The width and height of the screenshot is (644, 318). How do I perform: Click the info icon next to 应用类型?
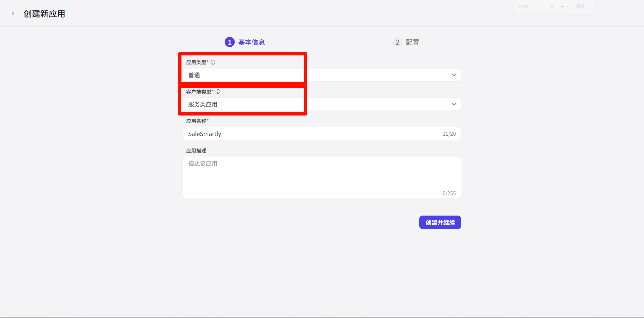tap(213, 62)
